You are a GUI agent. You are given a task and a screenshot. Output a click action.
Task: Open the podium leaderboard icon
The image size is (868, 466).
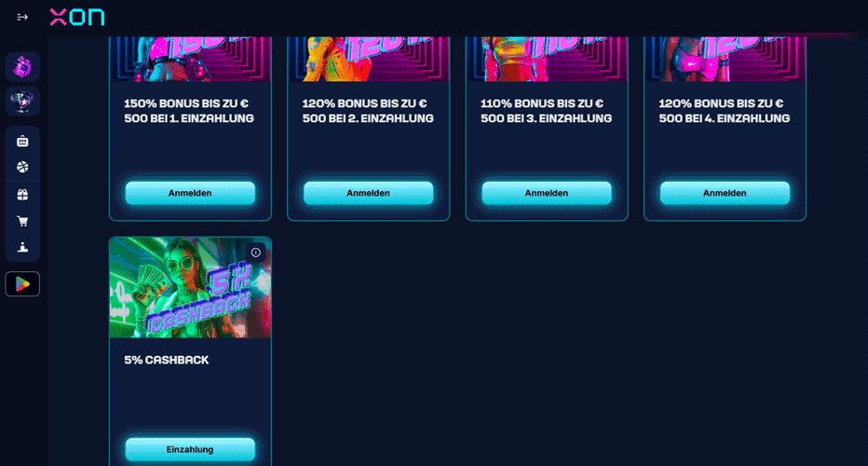click(22, 247)
